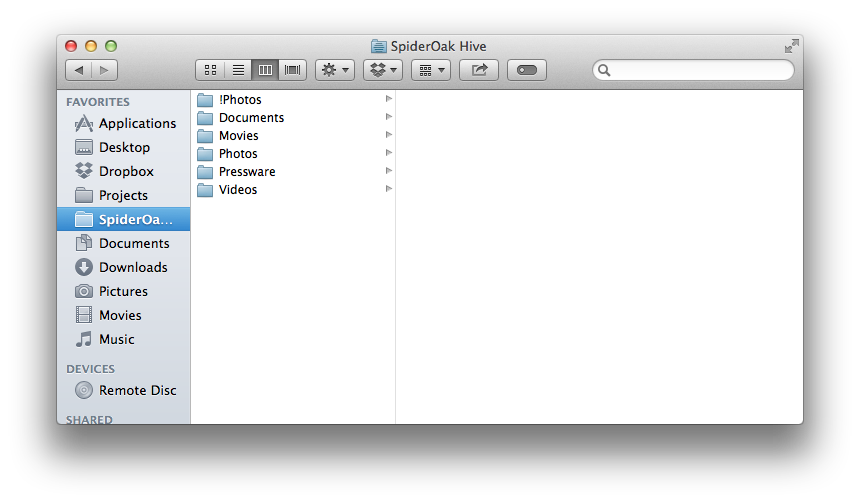Go back with the left arrow button
Screen dimensions: 860x503
pyautogui.click(x=79, y=70)
